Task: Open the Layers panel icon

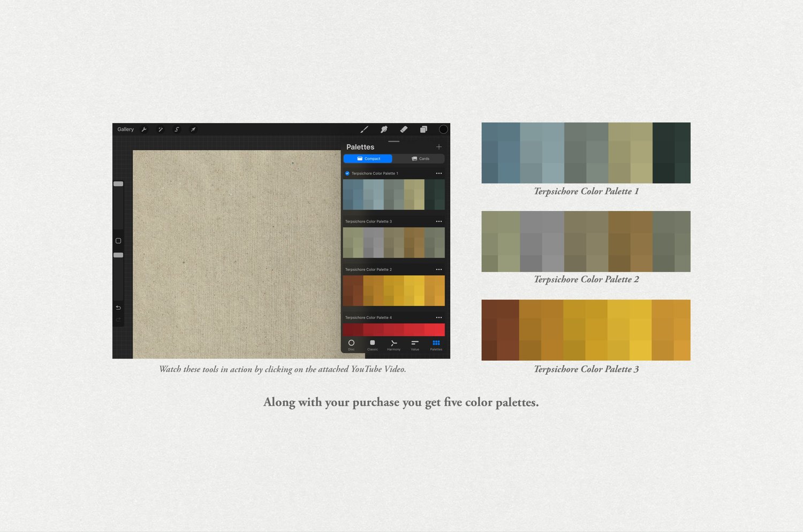Action: pos(423,130)
